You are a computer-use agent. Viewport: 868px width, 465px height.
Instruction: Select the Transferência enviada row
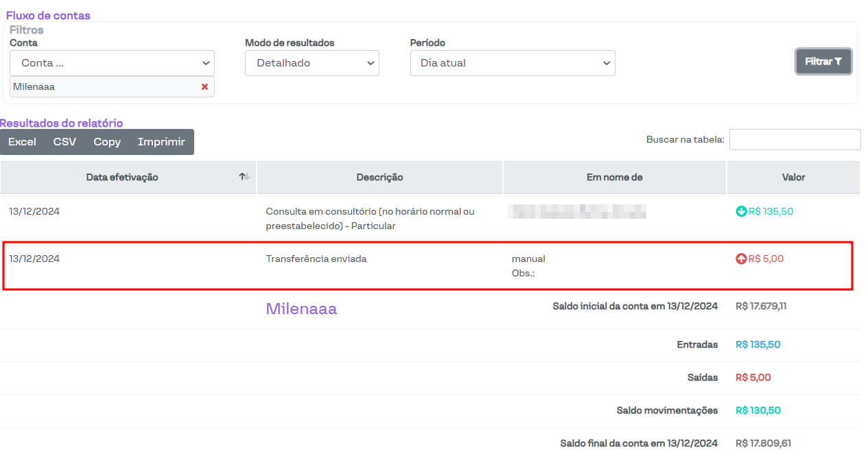point(316,259)
